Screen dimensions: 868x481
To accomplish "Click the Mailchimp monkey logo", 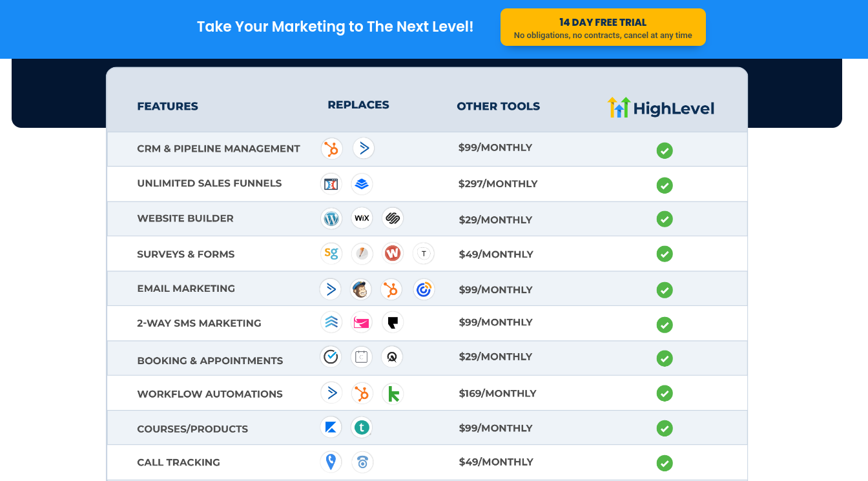I will tap(361, 289).
